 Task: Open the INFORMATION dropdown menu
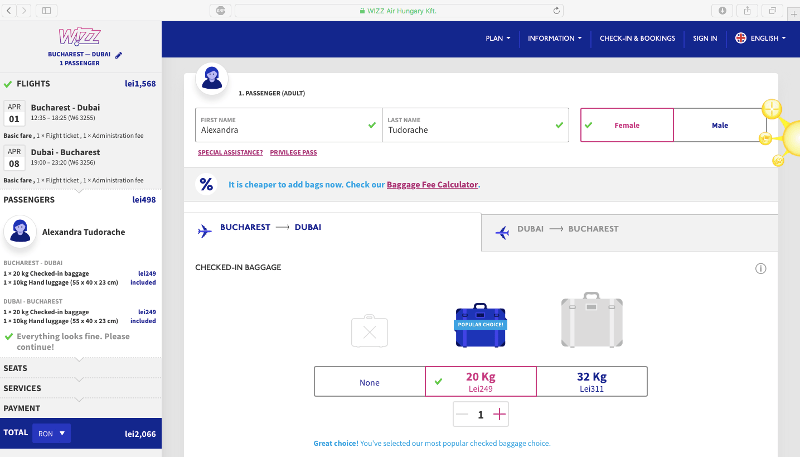click(x=554, y=38)
